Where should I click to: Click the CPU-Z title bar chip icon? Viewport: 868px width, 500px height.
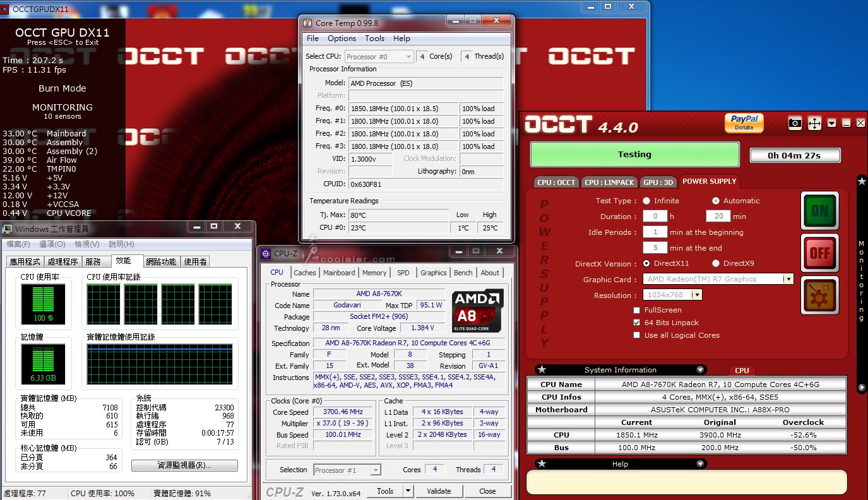(266, 253)
